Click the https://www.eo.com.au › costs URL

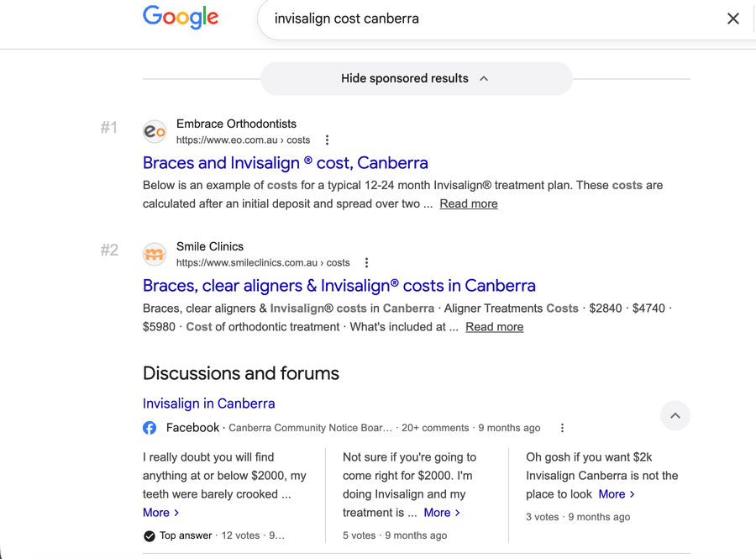click(243, 140)
